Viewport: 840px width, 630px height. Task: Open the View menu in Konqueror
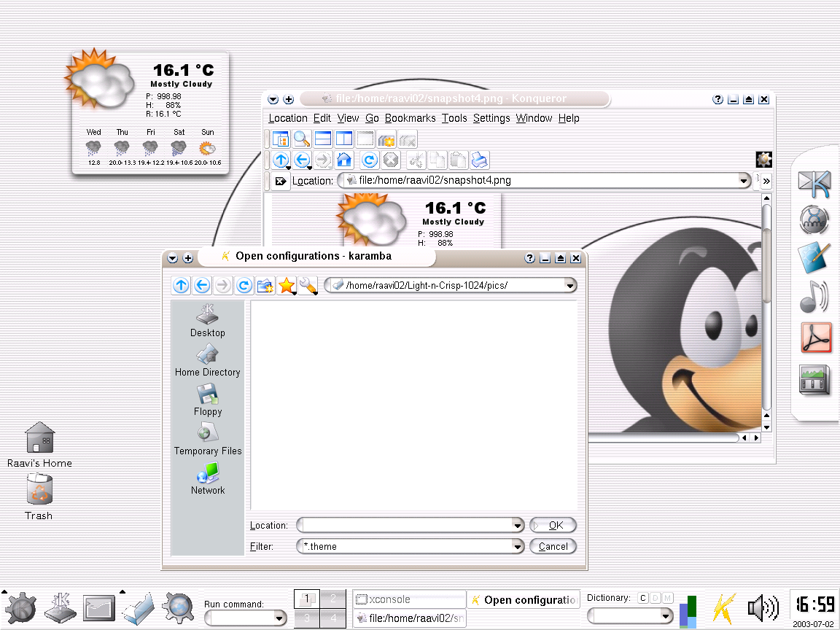click(x=348, y=118)
